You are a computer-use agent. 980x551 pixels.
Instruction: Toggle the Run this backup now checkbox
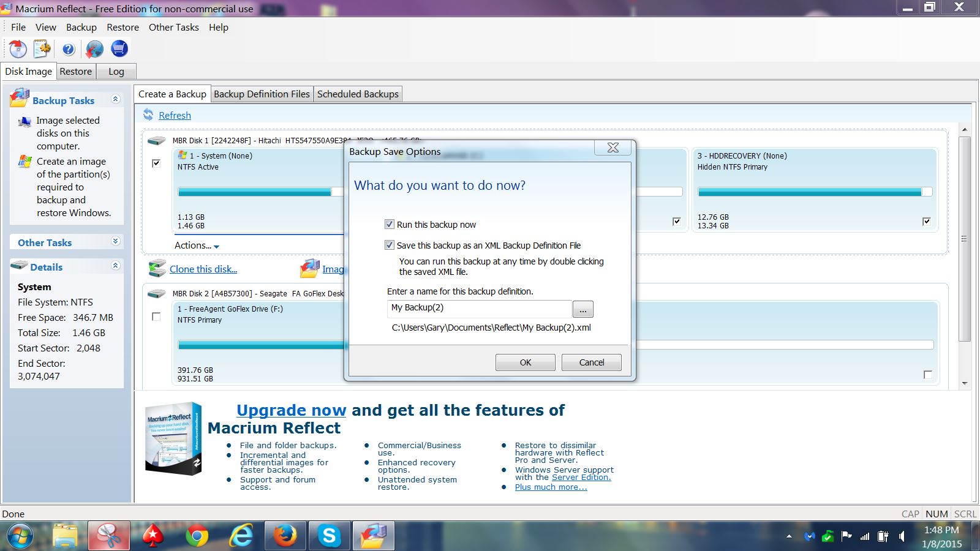389,224
